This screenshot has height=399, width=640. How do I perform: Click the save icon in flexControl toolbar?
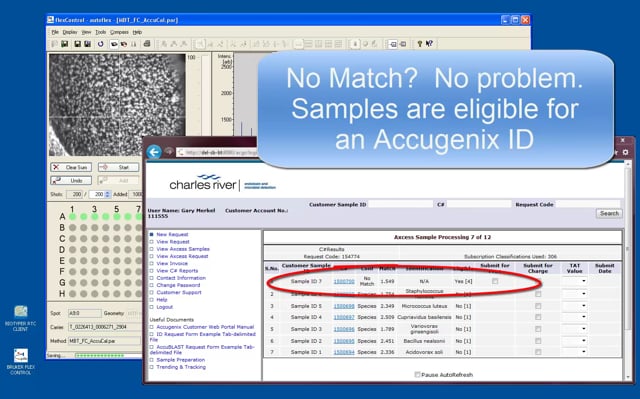(x=64, y=44)
